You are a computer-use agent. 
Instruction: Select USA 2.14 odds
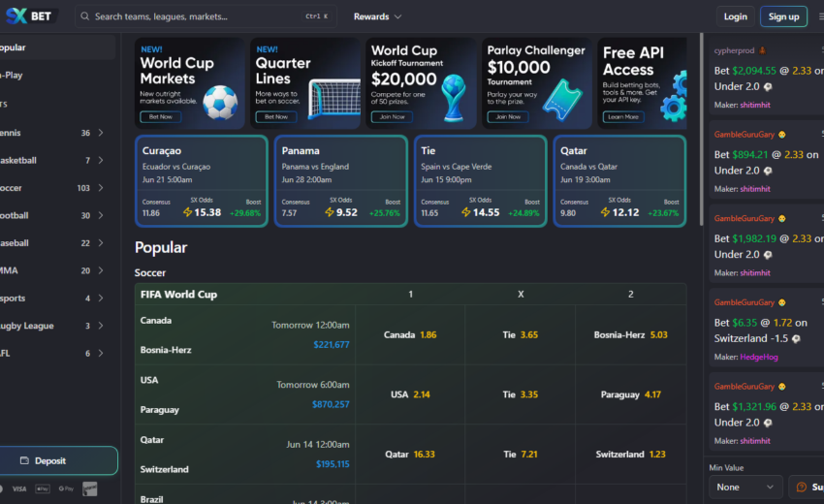pyautogui.click(x=410, y=394)
